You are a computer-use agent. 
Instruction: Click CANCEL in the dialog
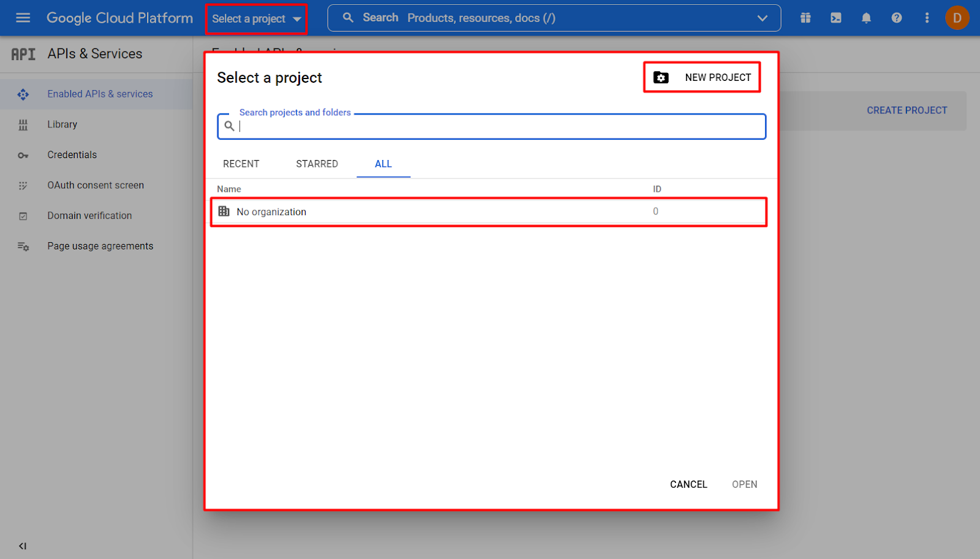pos(688,484)
